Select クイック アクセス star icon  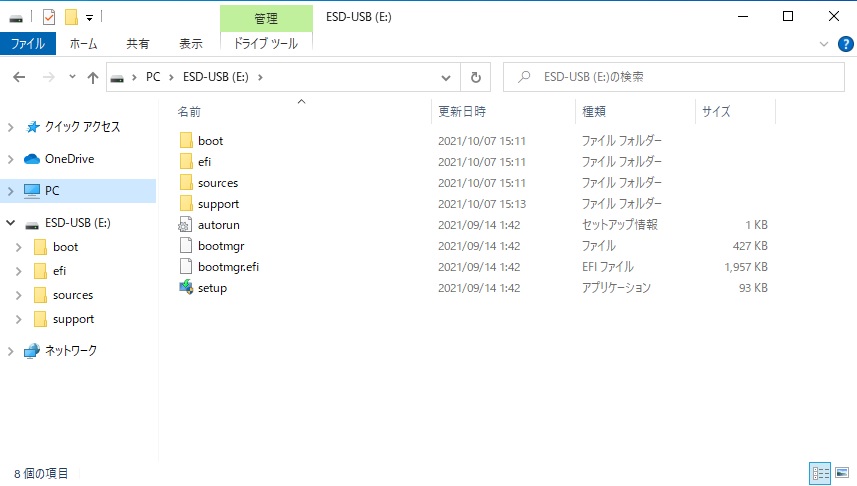pyautogui.click(x=32, y=127)
